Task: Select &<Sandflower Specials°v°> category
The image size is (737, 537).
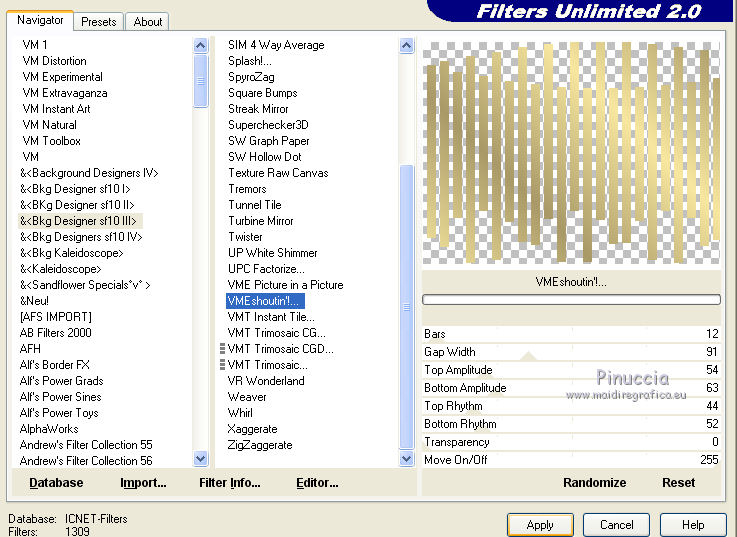Action: coord(85,284)
